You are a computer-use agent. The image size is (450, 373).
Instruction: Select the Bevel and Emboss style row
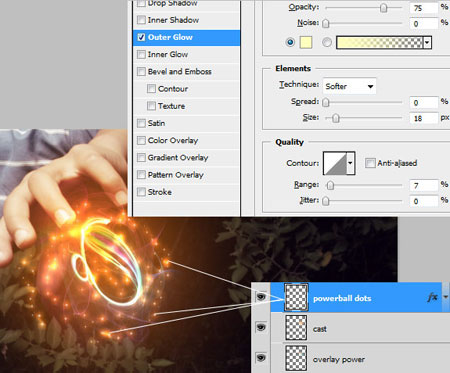pyautogui.click(x=186, y=72)
